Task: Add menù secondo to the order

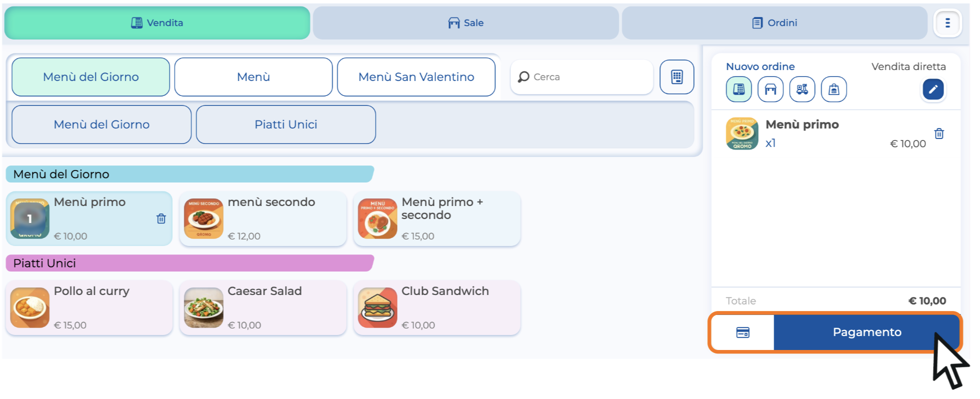Action: [263, 218]
